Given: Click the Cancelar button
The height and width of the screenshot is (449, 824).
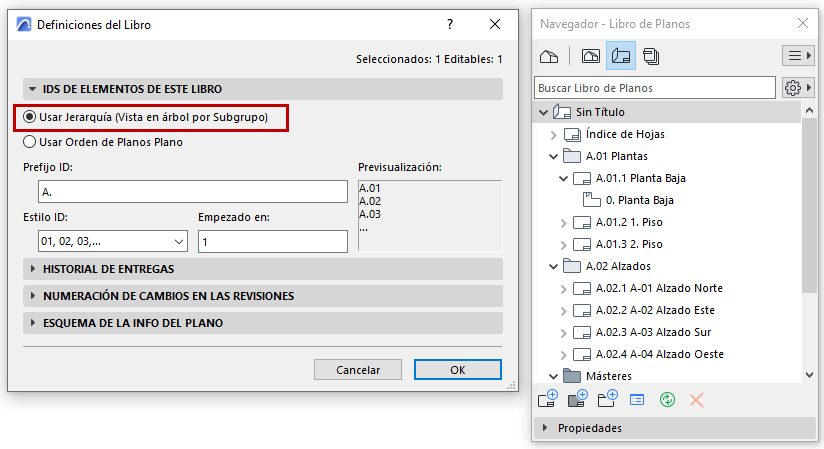Looking at the screenshot, I should click(x=358, y=370).
